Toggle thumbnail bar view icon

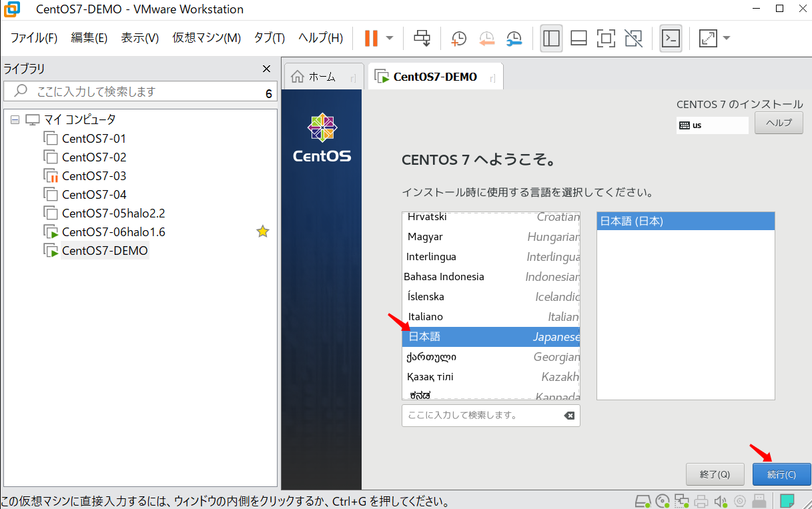click(x=578, y=38)
